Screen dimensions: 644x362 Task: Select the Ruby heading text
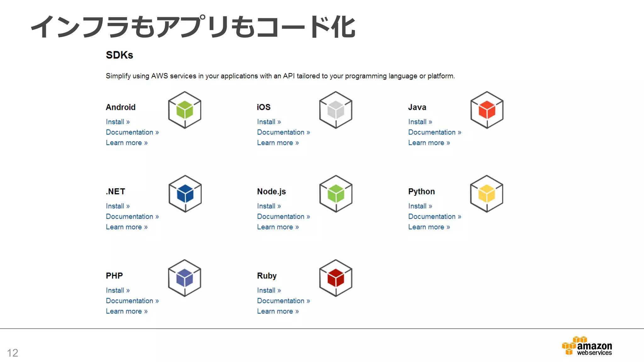pyautogui.click(x=267, y=276)
